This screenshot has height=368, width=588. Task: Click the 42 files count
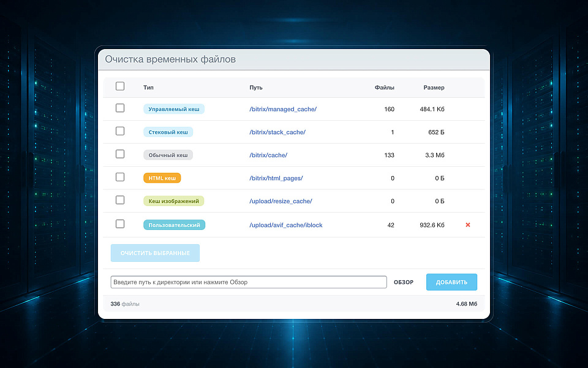tap(391, 225)
